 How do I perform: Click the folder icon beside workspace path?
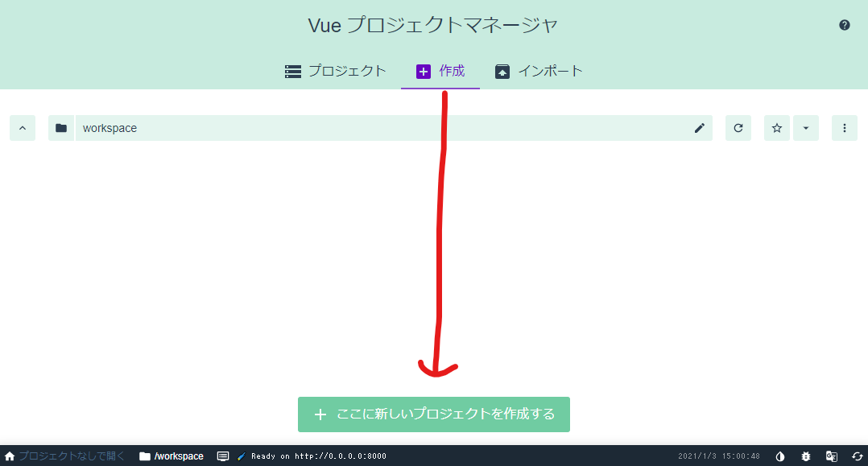click(61, 128)
